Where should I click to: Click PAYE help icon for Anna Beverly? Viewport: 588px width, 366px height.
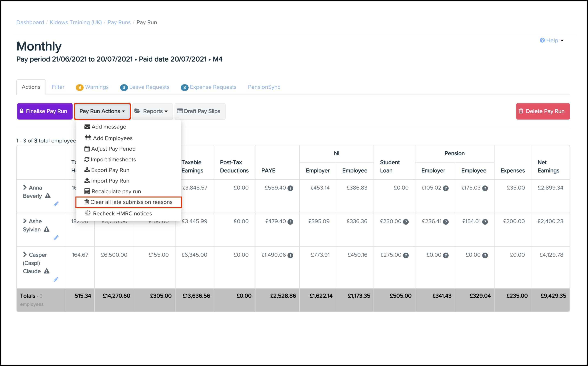click(x=290, y=188)
